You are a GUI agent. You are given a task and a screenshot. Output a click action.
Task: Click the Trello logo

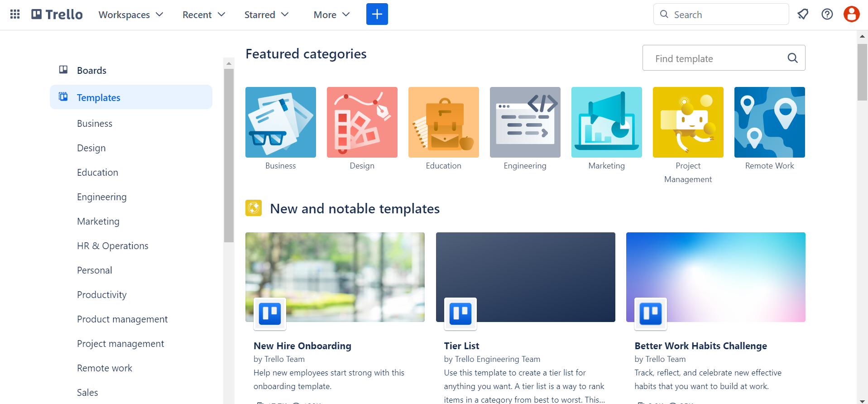pyautogui.click(x=57, y=14)
